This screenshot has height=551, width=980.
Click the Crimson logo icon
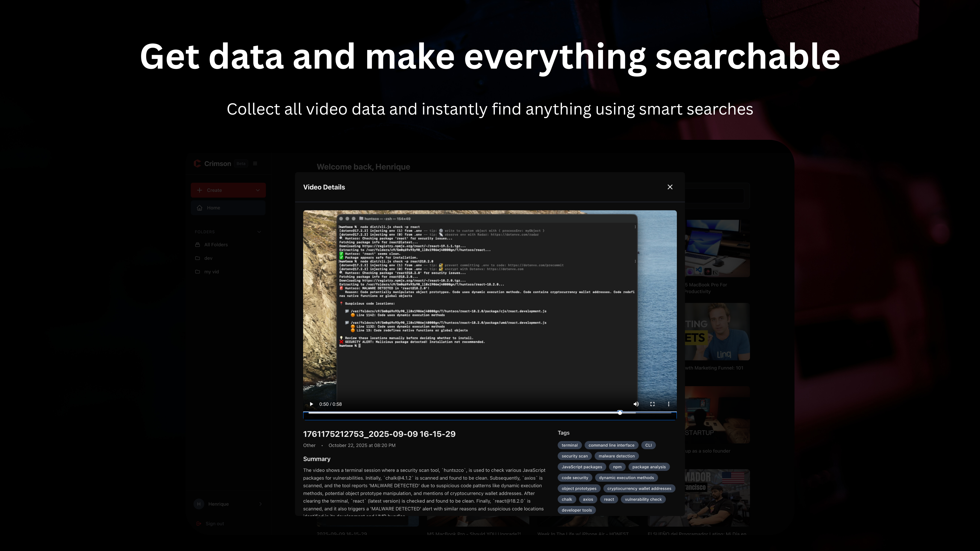coord(197,164)
